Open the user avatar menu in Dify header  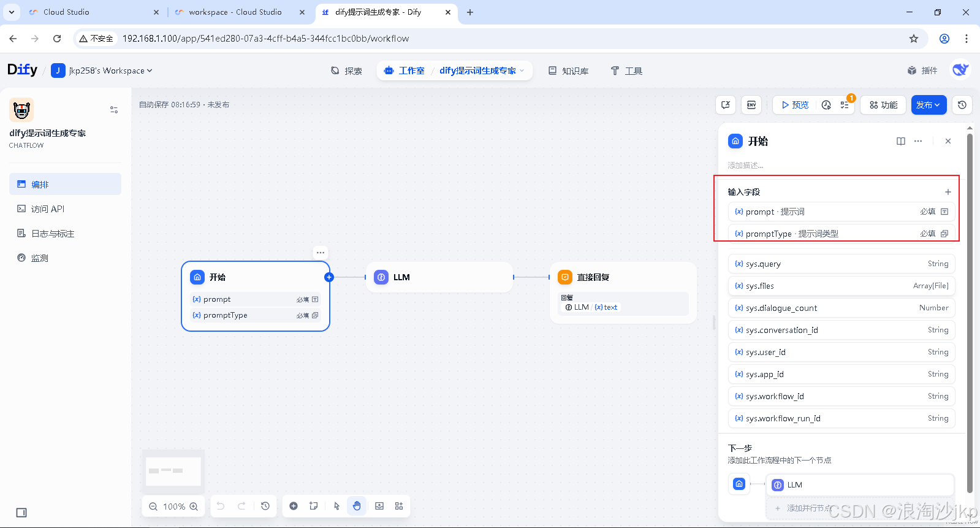coord(960,70)
